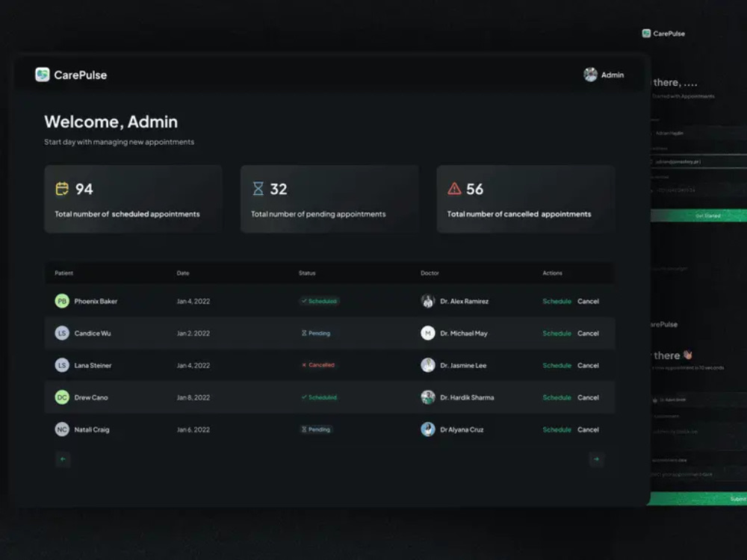The height and width of the screenshot is (560, 747).
Task: Click Dr. Hardik Sharma's photo
Action: pos(428,397)
